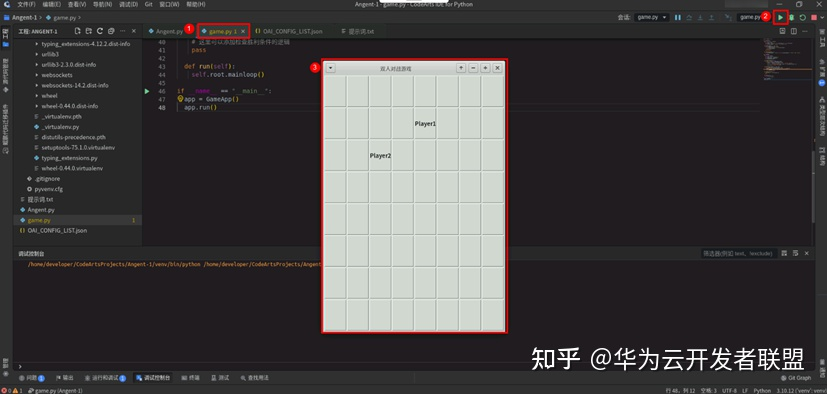Click the run gutter arrow on line 46
The image size is (827, 394).
pyautogui.click(x=147, y=91)
